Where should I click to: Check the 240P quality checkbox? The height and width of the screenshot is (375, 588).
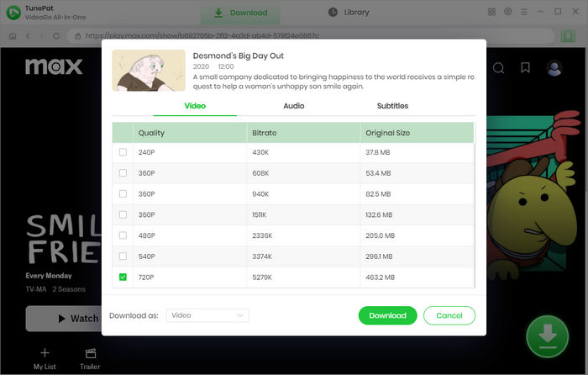[123, 152]
